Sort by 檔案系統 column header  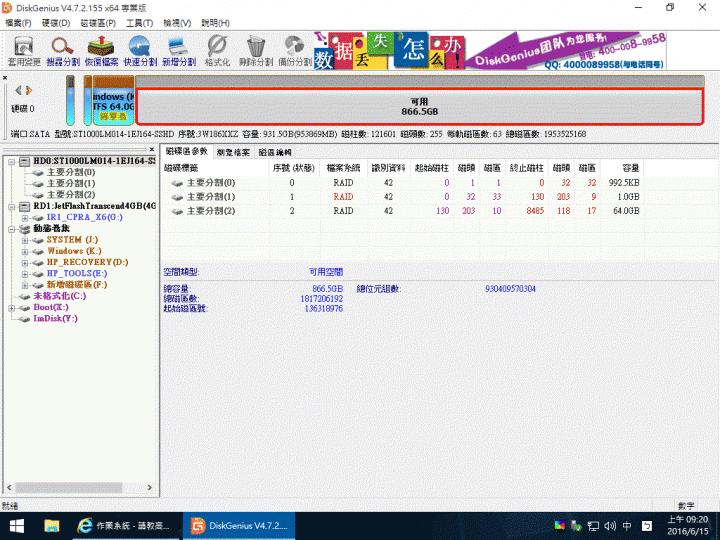(343, 168)
